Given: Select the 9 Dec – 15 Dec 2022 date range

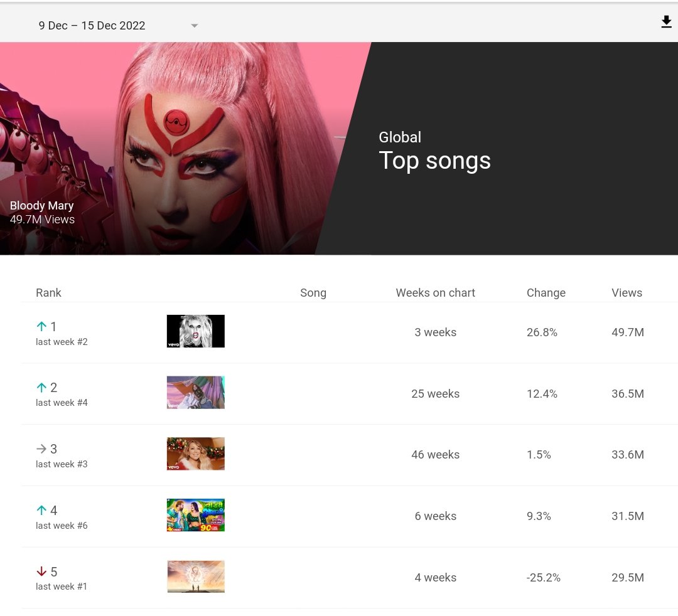Looking at the screenshot, I should (92, 26).
